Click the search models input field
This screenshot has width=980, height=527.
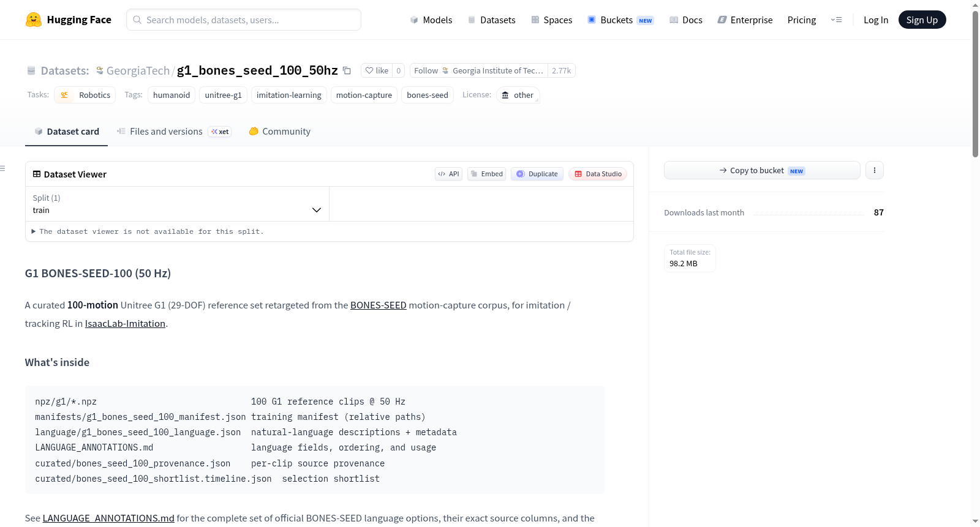[x=244, y=20]
